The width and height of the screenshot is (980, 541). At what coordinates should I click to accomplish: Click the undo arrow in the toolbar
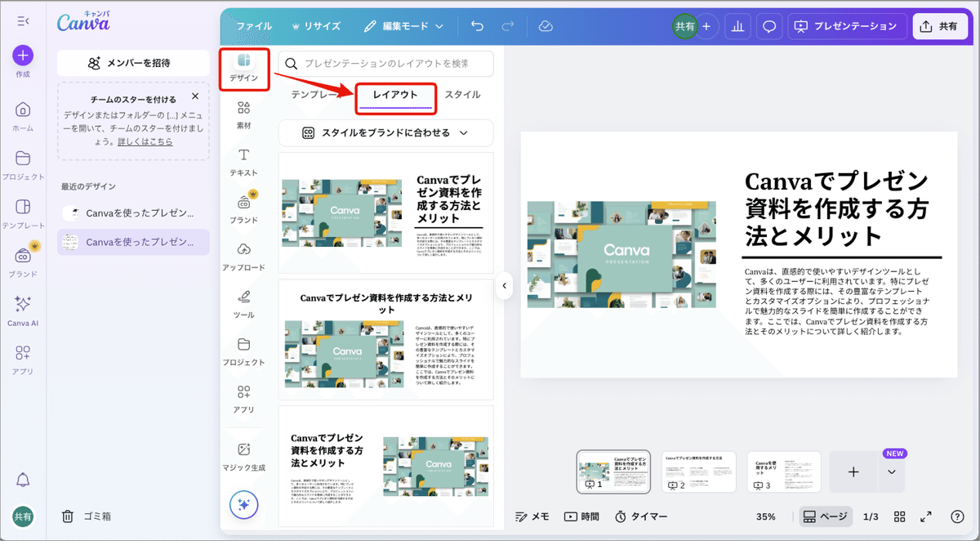[477, 25]
